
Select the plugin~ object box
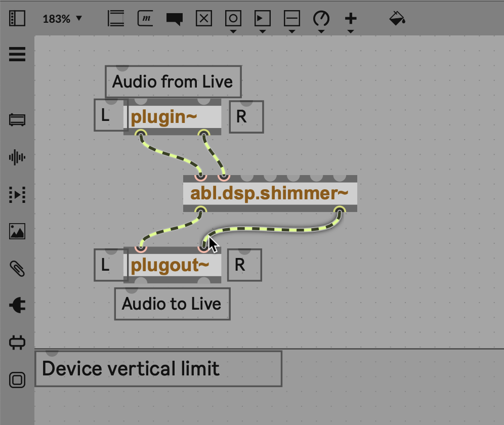172,117
